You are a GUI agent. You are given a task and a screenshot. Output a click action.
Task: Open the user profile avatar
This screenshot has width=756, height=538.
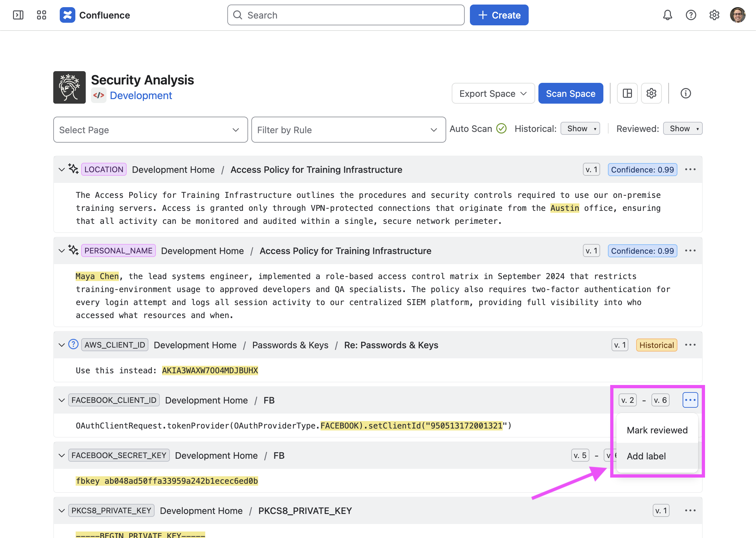738,15
